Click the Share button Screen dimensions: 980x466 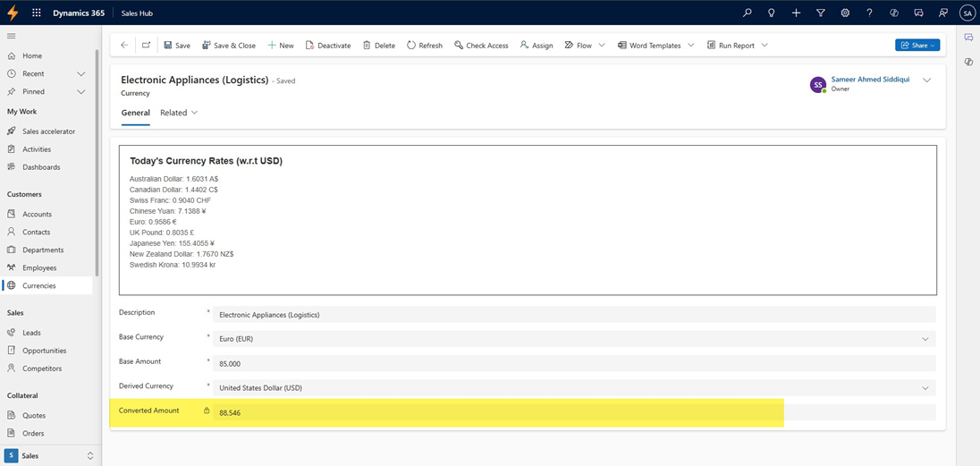917,45
